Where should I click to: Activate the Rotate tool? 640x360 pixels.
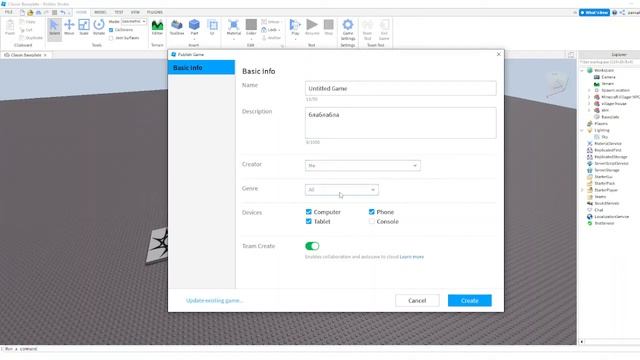pyautogui.click(x=99, y=27)
